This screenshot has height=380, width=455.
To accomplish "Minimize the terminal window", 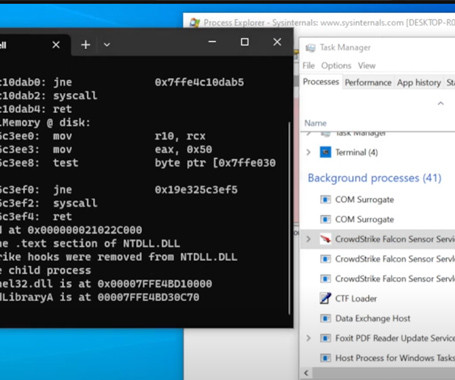I will (212, 42).
